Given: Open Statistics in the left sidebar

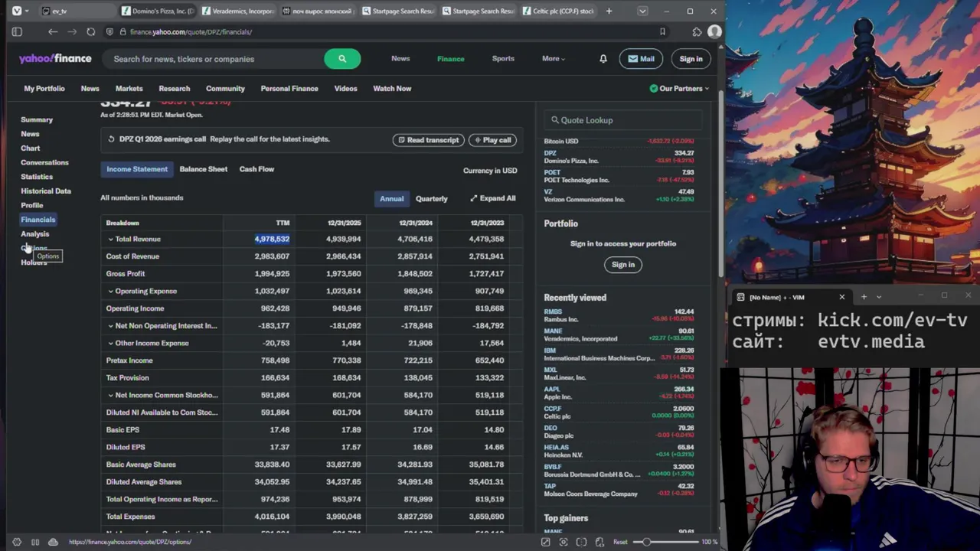Looking at the screenshot, I should coord(37,177).
